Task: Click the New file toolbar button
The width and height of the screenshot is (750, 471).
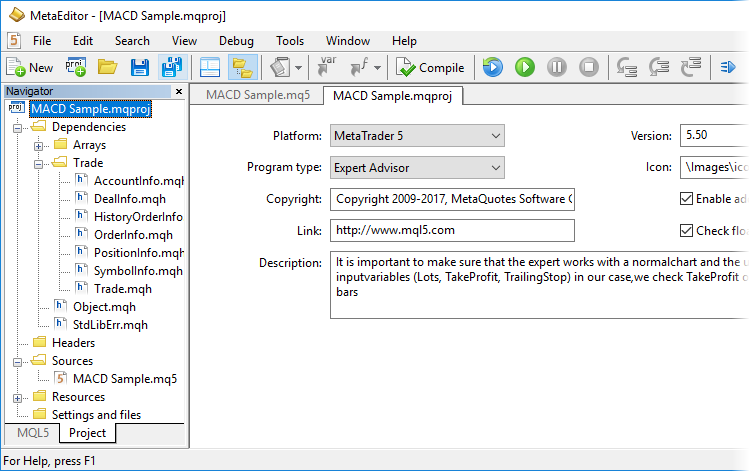Action: 30,68
